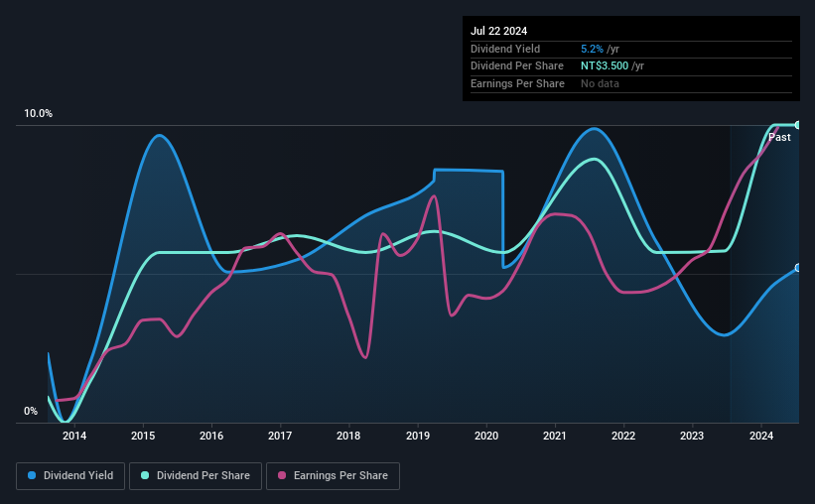815x504 pixels.
Task: Click the 'No data' earnings value in tooltip
Action: [x=600, y=83]
